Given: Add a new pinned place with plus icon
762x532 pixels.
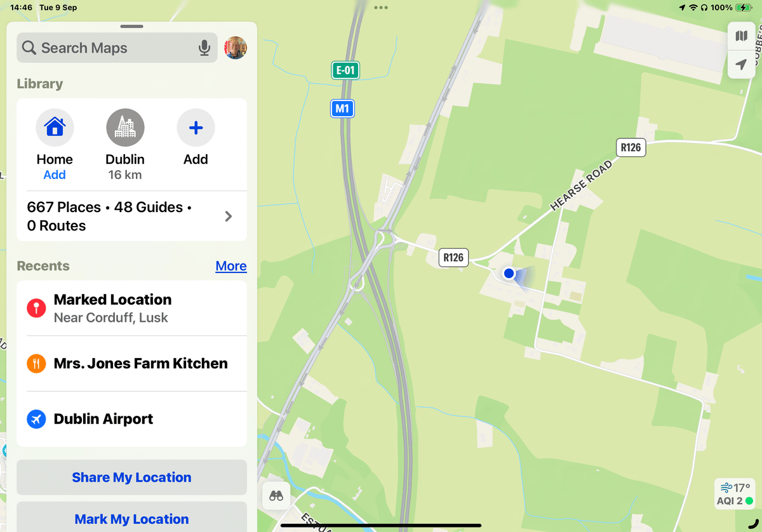Looking at the screenshot, I should click(196, 128).
